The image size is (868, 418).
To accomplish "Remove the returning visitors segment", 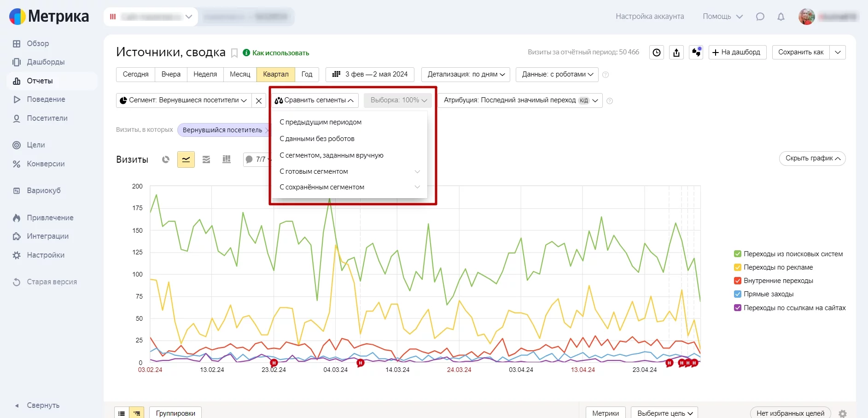I will point(259,100).
